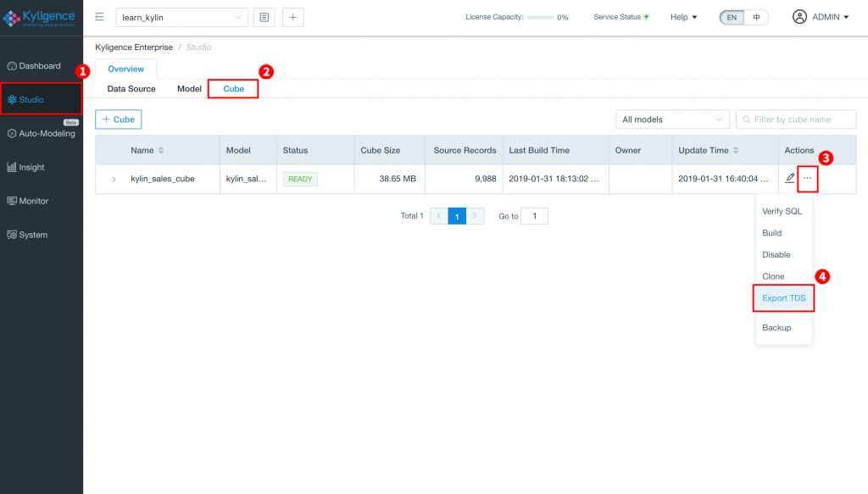Select Export TDS from context menu
The image size is (868, 494).
point(784,298)
